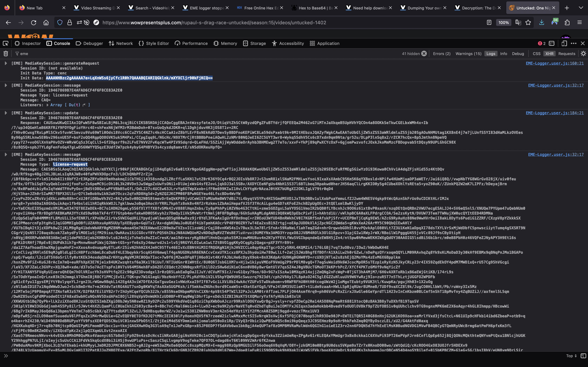Open console settings gear icon

583,54
